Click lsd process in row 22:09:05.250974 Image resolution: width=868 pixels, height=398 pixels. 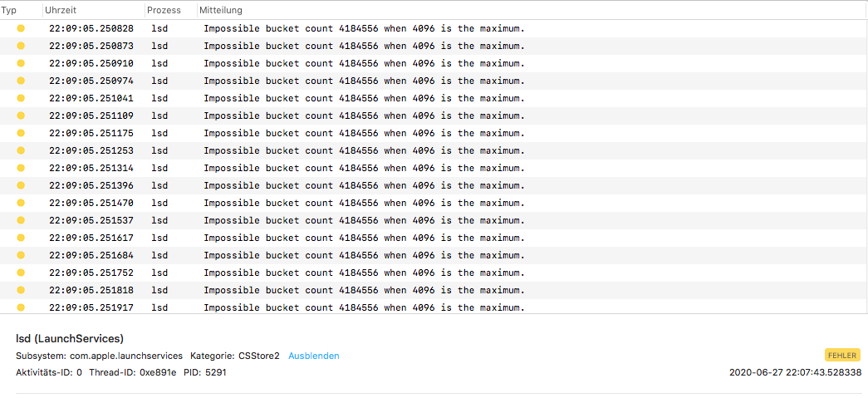(159, 81)
